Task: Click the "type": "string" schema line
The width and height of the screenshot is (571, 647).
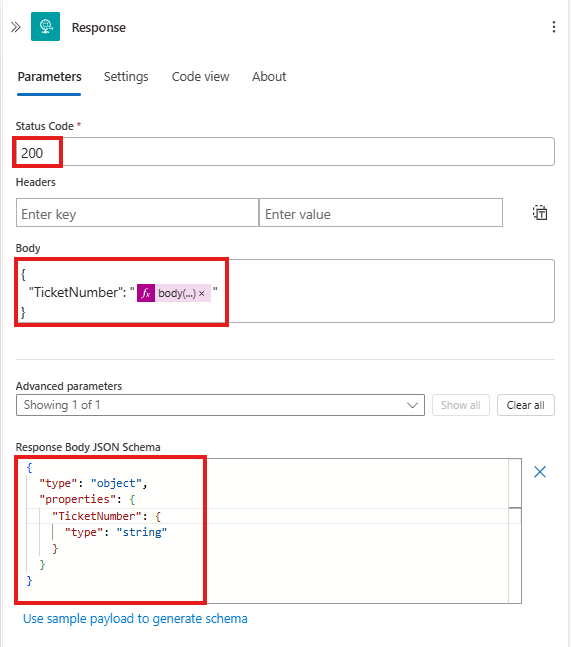Action: pos(116,532)
